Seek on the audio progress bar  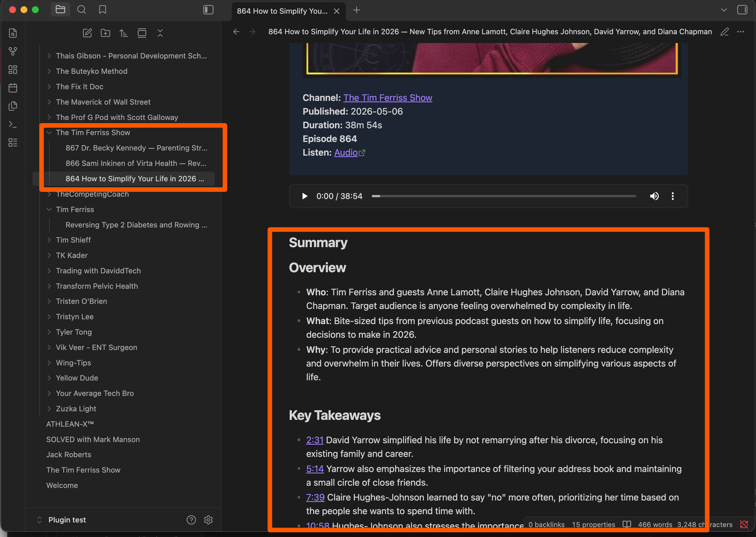coord(504,196)
